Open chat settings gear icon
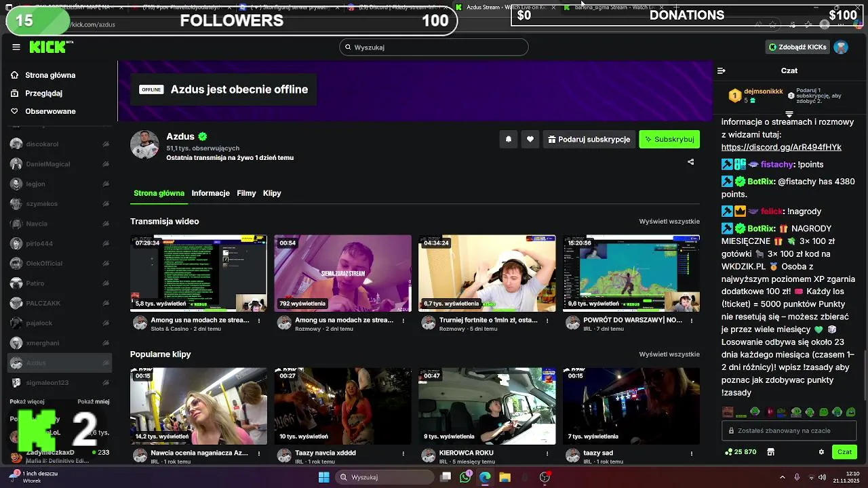Screen dimensions: 868x488 coord(821,452)
